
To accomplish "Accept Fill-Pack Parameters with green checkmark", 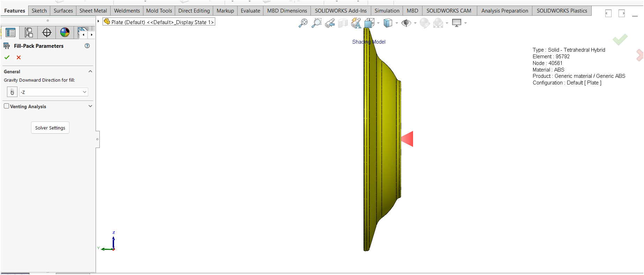I will click(x=7, y=57).
